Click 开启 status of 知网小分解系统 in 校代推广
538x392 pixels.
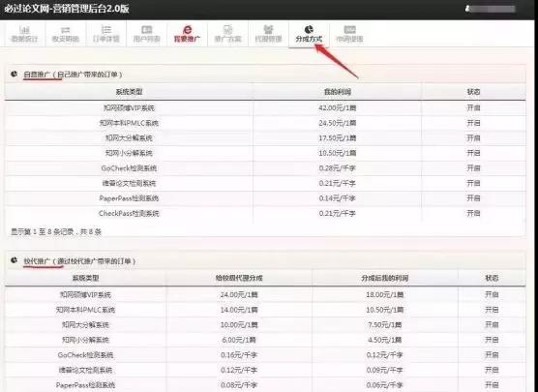(x=492, y=340)
